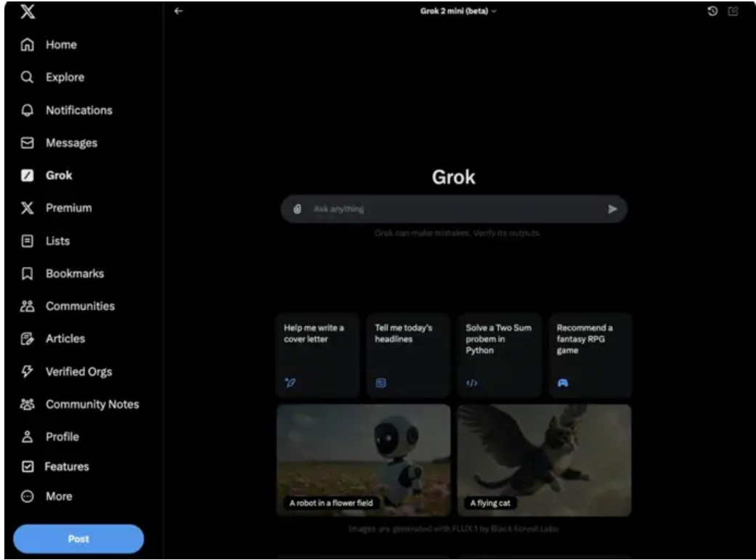
Task: Start a new chat with compose icon
Action: click(733, 11)
